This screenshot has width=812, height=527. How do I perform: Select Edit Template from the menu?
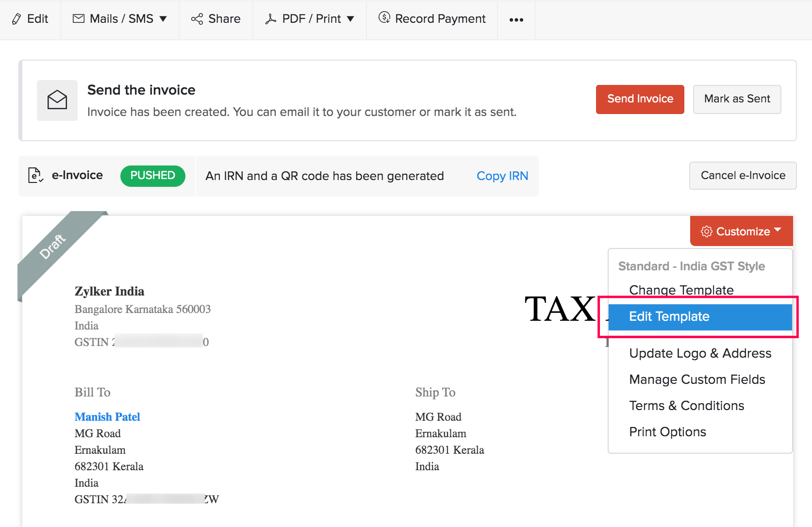[x=669, y=316]
